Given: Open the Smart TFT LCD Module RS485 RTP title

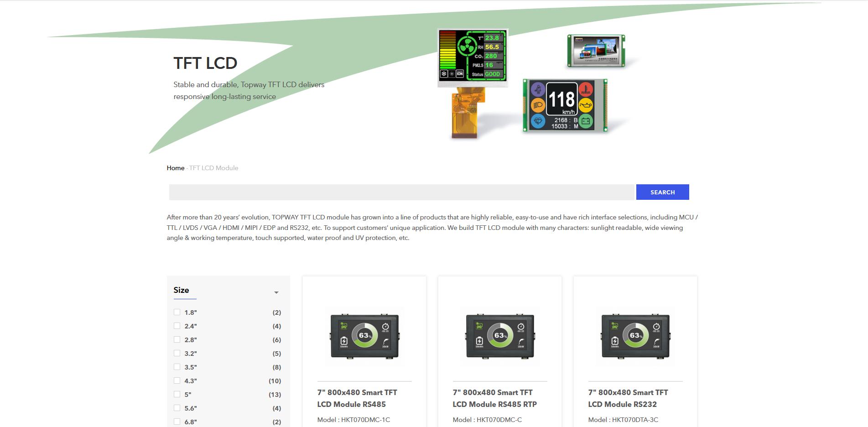Looking at the screenshot, I should [495, 398].
